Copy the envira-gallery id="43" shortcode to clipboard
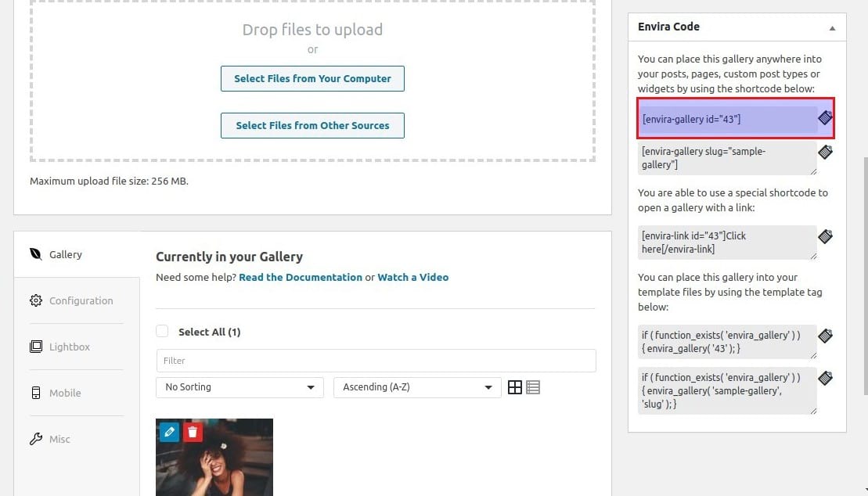 825,118
